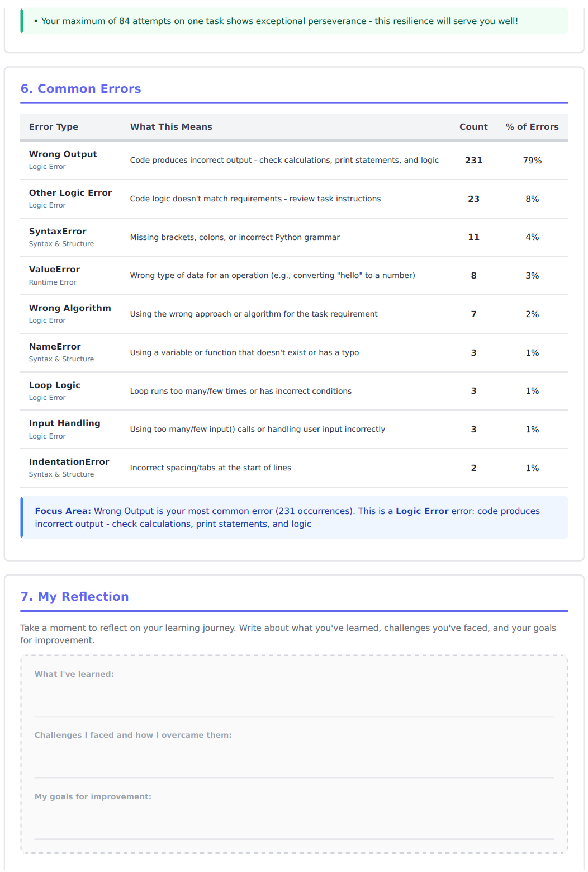The image size is (588, 872).
Task: Click the ValueError row label
Action: pyautogui.click(x=54, y=270)
